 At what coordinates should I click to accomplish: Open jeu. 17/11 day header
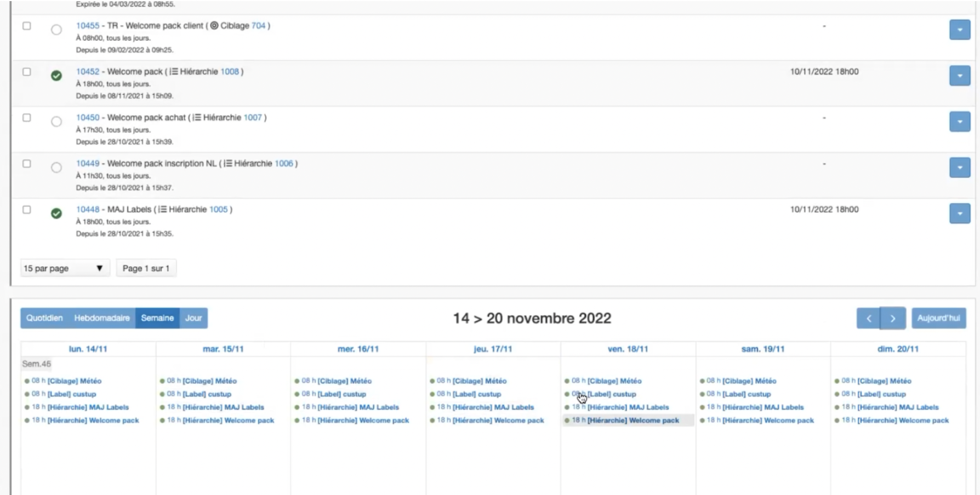tap(493, 349)
